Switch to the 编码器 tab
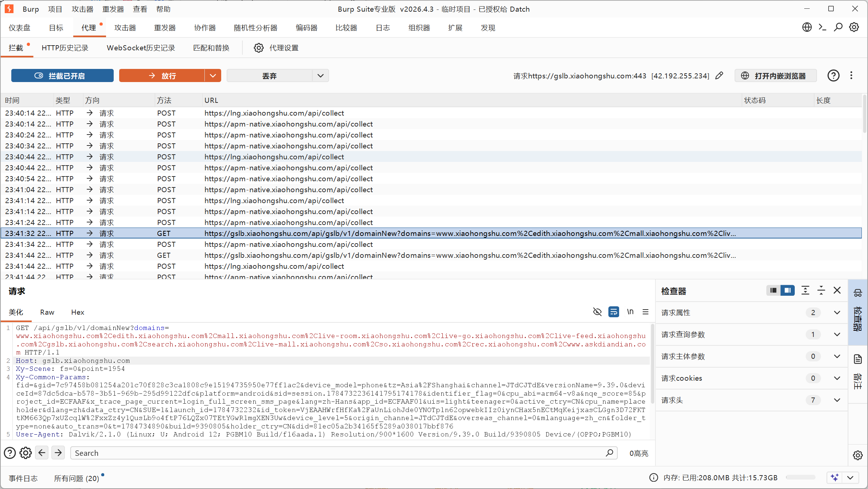This screenshot has width=868, height=489. [306, 28]
